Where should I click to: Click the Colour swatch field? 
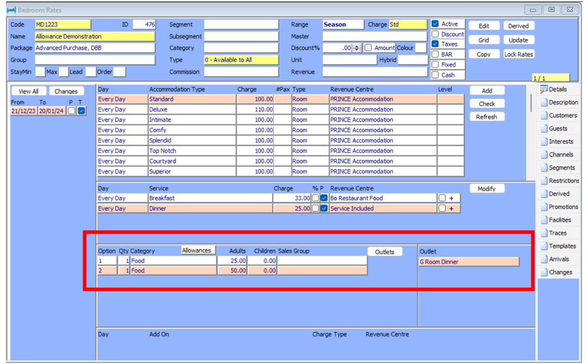tap(421, 48)
